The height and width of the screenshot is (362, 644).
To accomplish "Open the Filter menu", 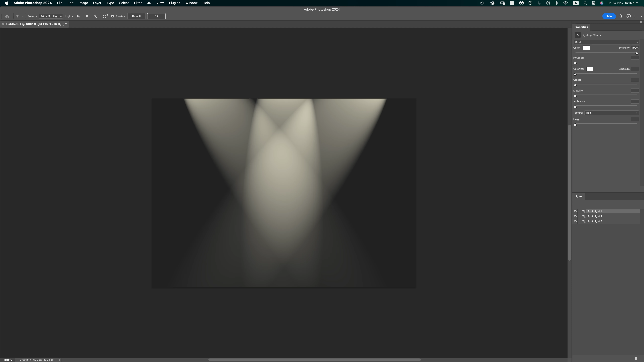I will point(137,3).
